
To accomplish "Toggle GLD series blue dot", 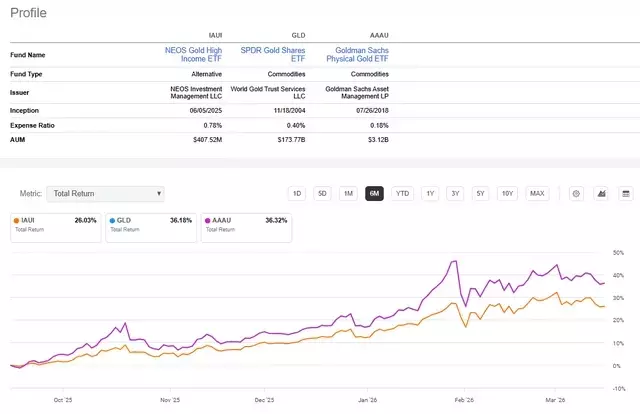I will click(112, 220).
